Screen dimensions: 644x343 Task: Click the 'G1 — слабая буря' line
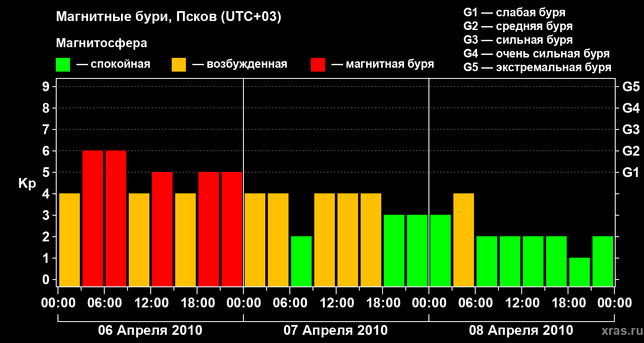point(514,12)
